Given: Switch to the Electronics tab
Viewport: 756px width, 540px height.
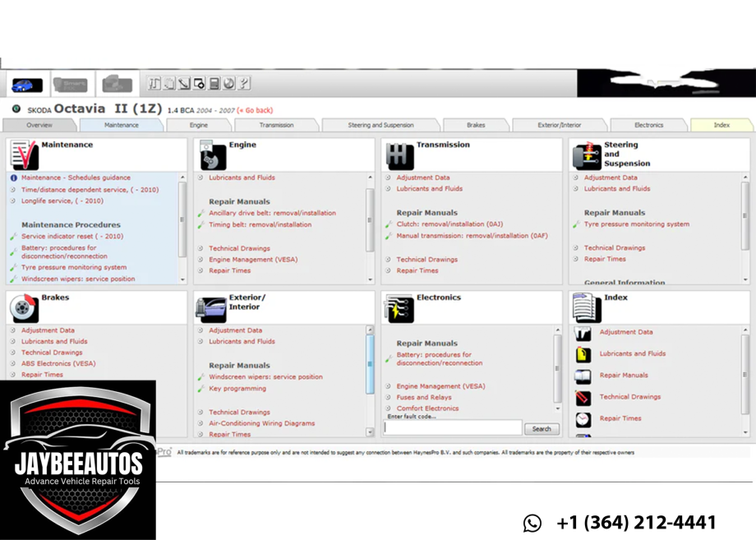Looking at the screenshot, I should tap(649, 125).
